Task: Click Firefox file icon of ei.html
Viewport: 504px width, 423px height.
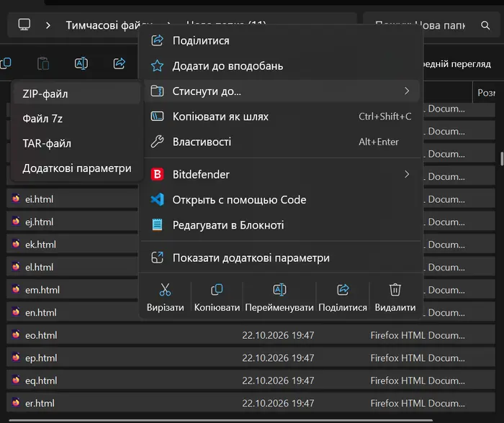Action: pyautogui.click(x=16, y=199)
